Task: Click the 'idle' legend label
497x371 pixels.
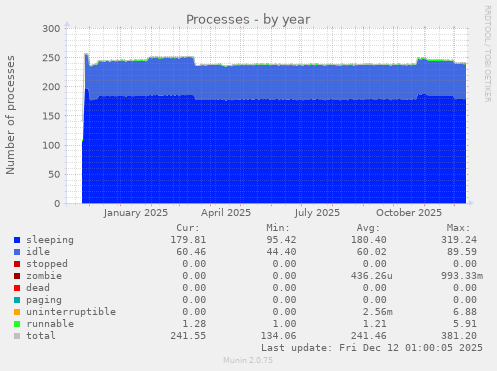Action: pos(38,252)
